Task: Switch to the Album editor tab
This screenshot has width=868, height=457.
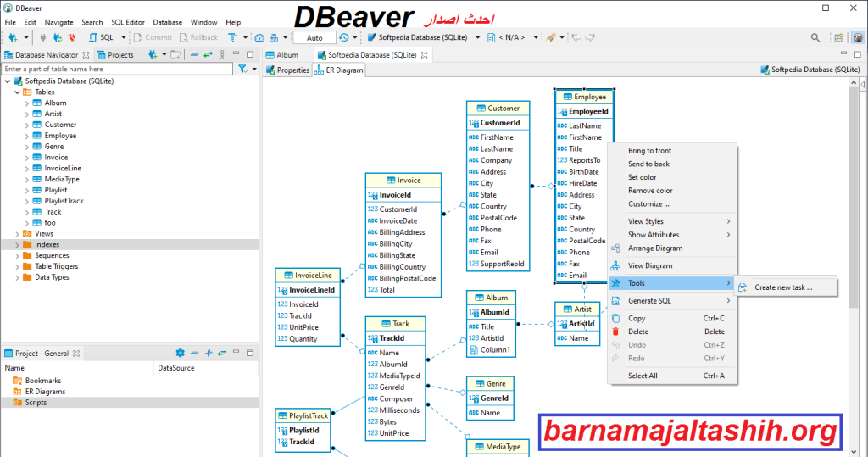Action: [281, 55]
